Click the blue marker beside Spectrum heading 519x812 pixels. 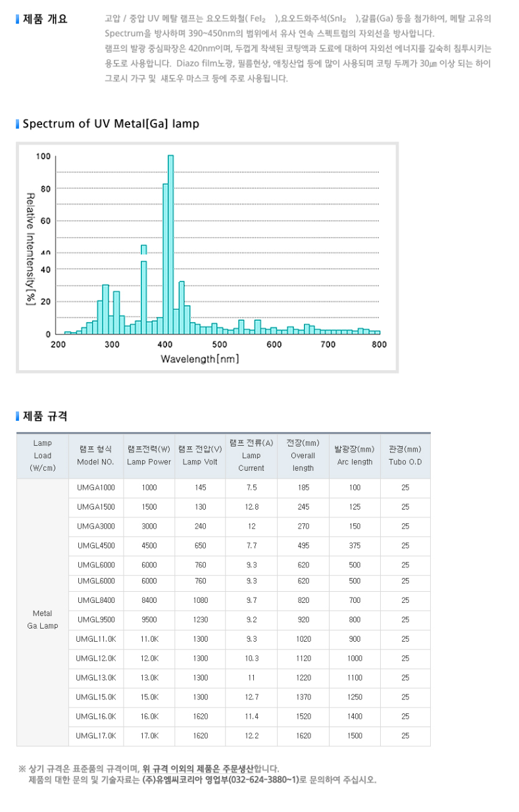coord(18,124)
